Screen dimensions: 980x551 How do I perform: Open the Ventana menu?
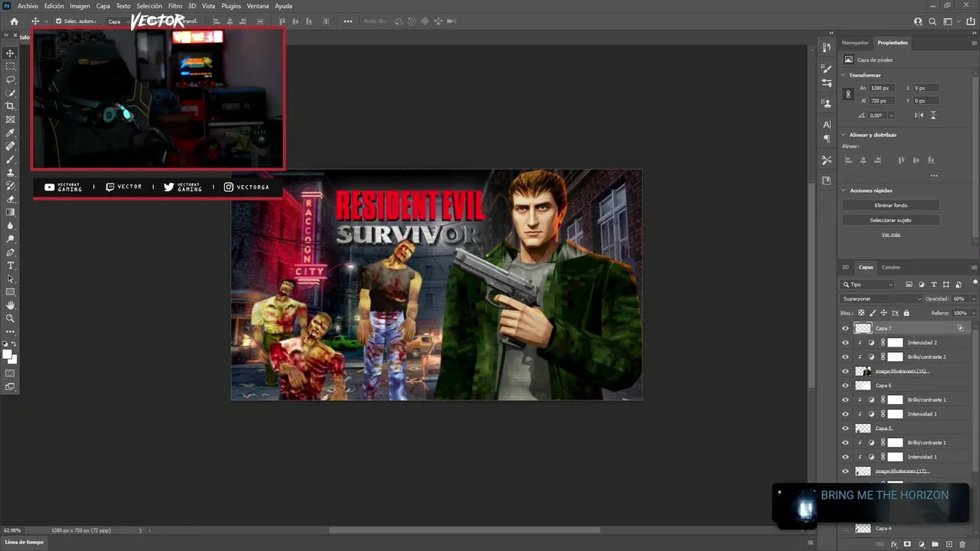pyautogui.click(x=258, y=6)
